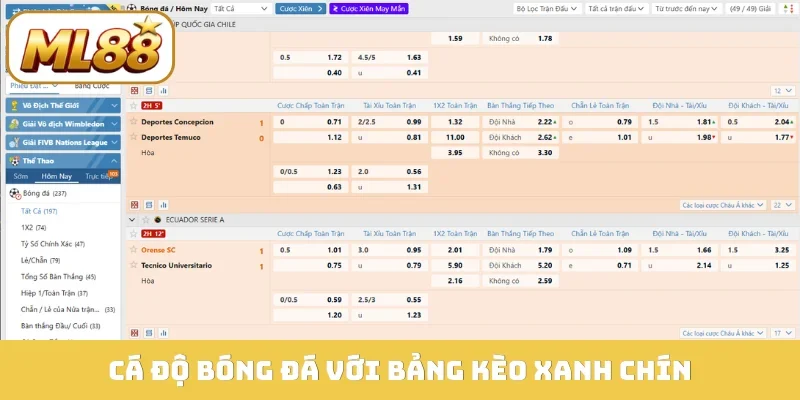800x400 pixels.
Task: Click Bóng đá (237) sport link
Action: pyautogui.click(x=44, y=193)
